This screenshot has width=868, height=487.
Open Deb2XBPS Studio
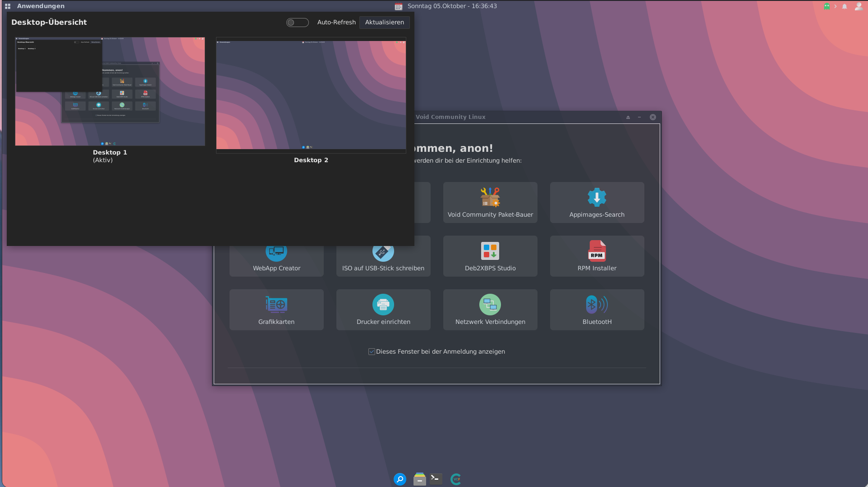490,256
